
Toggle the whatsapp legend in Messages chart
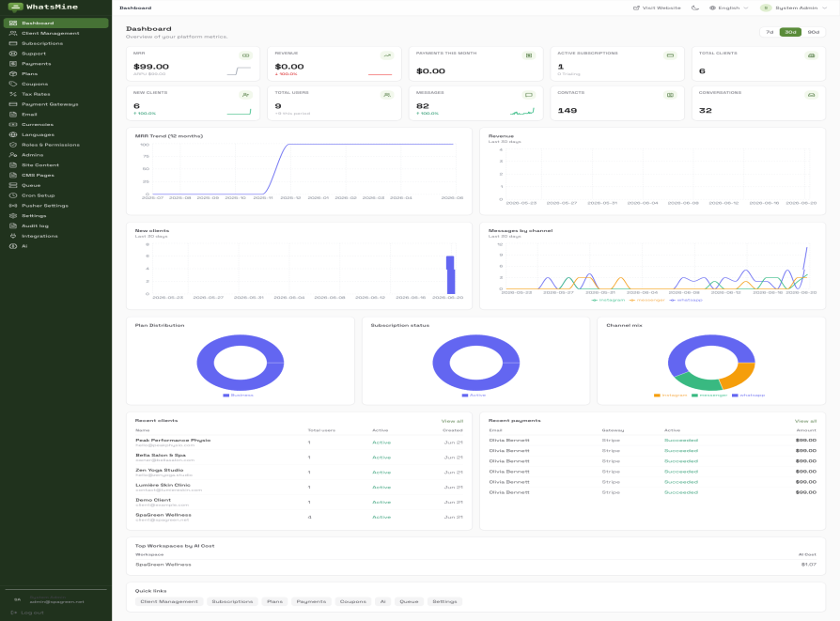coord(686,300)
